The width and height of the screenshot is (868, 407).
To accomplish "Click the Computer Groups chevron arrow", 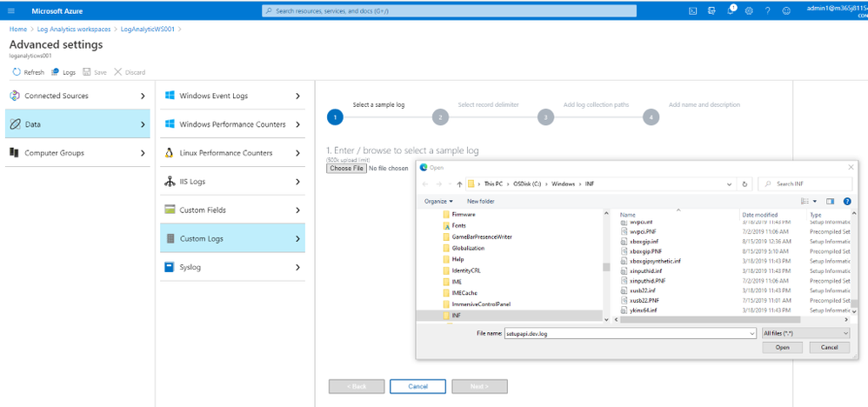I will [143, 153].
